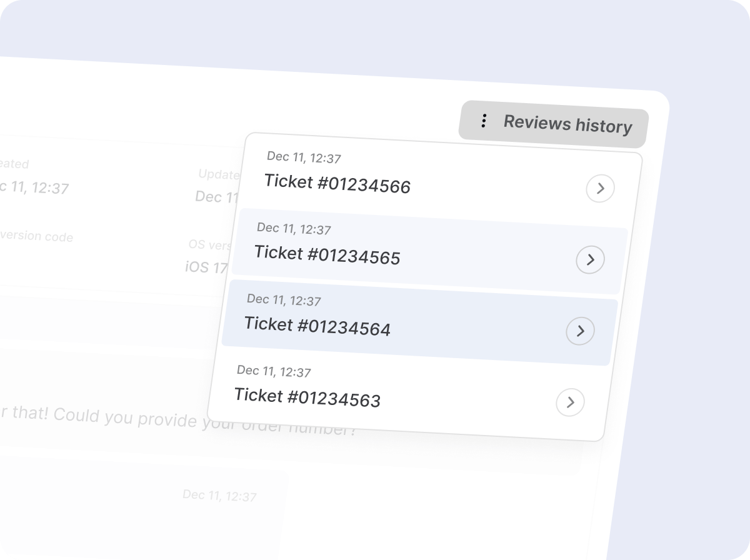Click the three-dot icon in Reviews history
750x560 pixels.
(x=483, y=121)
